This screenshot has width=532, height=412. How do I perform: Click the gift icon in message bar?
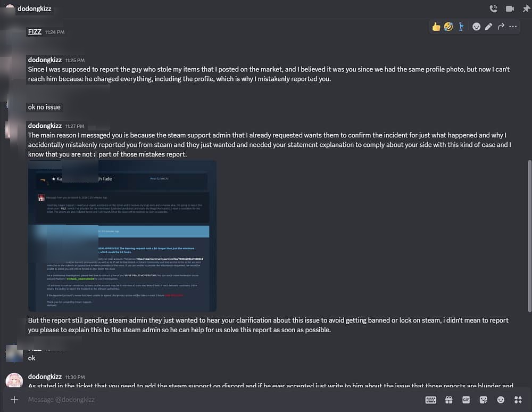pyautogui.click(x=448, y=399)
